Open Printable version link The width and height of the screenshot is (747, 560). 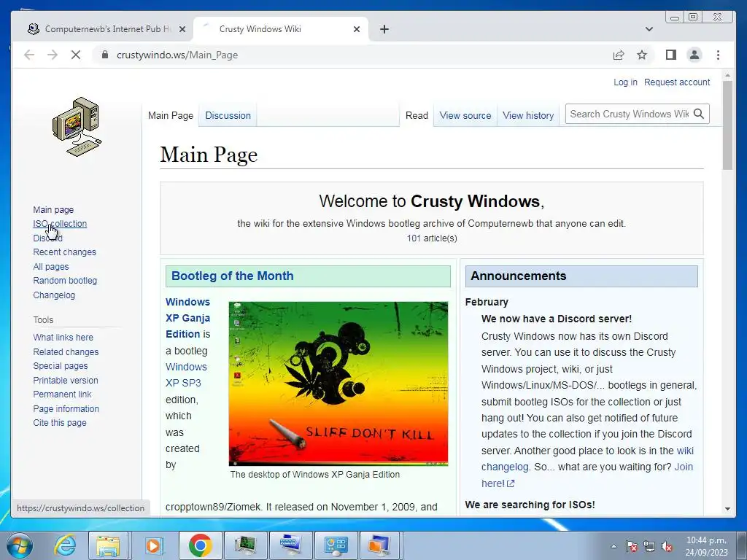pos(65,380)
